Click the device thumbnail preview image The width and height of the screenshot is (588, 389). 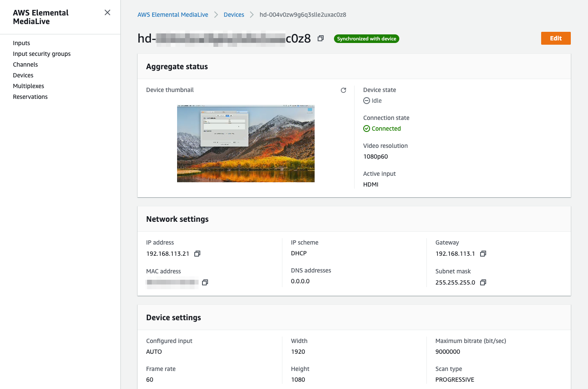[x=245, y=143]
